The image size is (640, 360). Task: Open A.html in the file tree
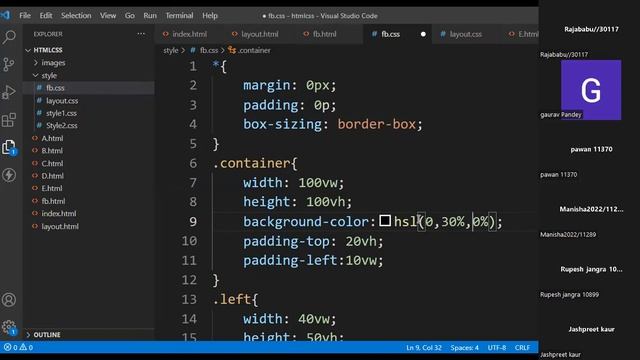(52, 138)
